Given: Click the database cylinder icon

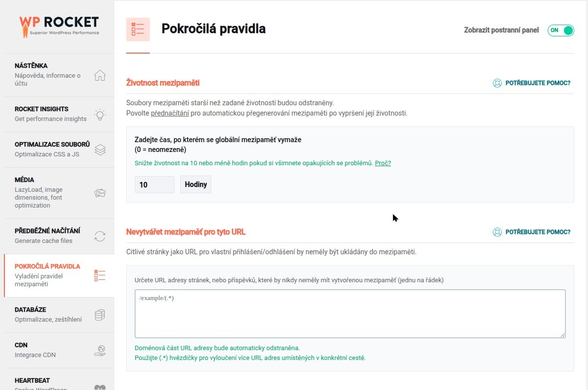Looking at the screenshot, I should point(100,315).
